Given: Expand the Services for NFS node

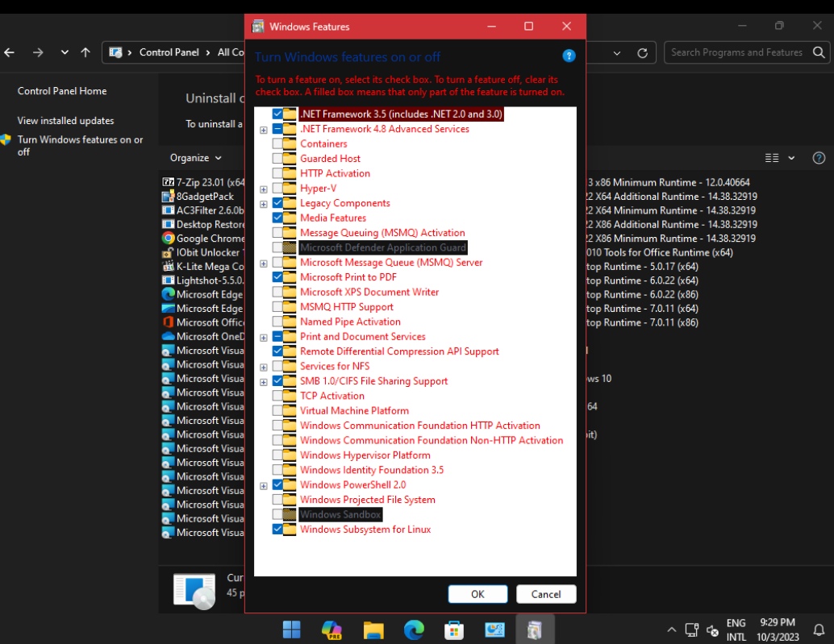Looking at the screenshot, I should [263, 368].
